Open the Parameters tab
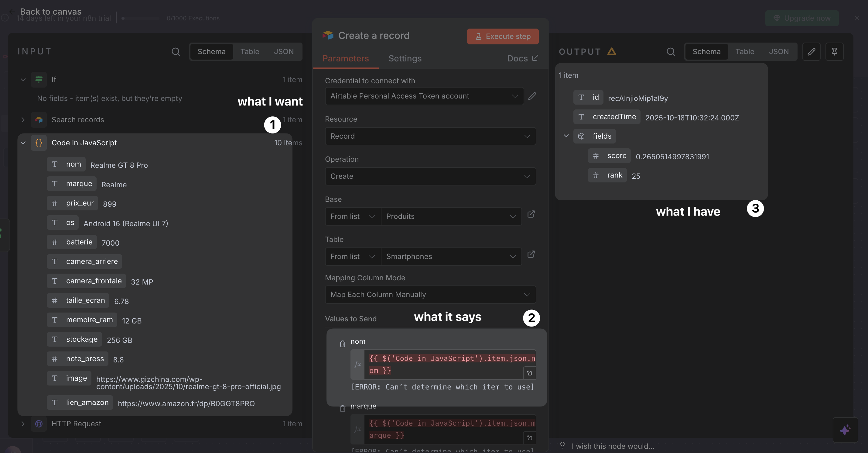The height and width of the screenshot is (453, 868). 345,59
